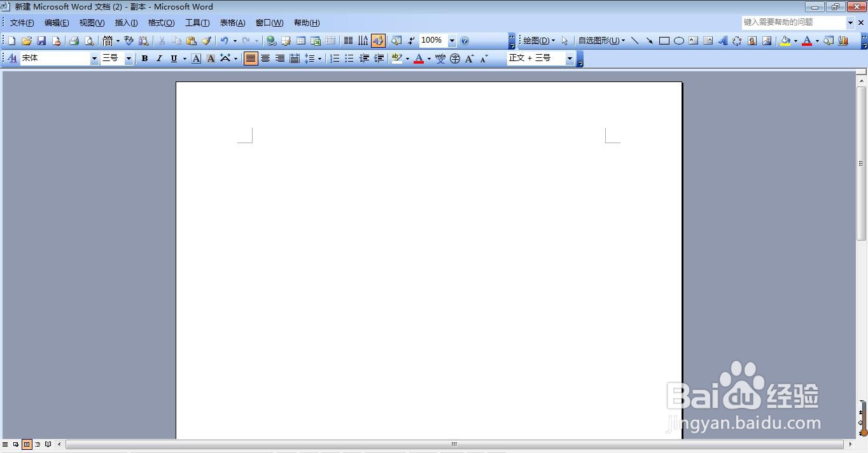Click the Paste clipboard icon
The height and width of the screenshot is (453, 868).
192,41
